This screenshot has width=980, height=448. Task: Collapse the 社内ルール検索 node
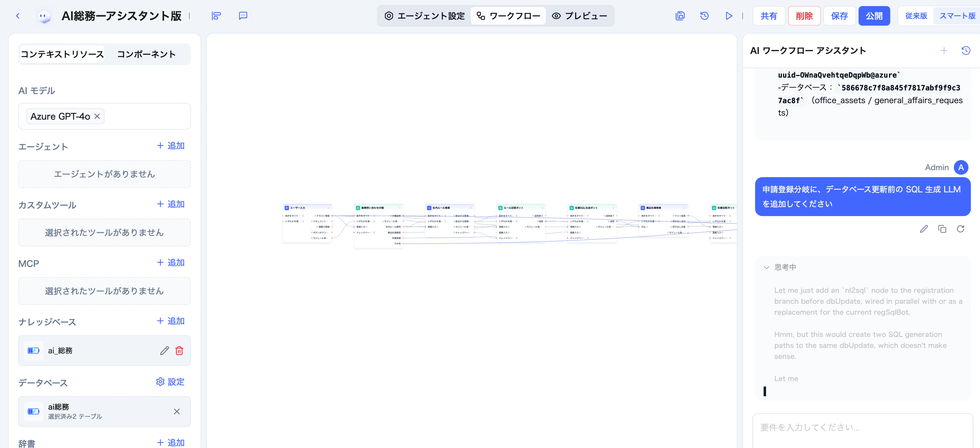tap(471, 208)
